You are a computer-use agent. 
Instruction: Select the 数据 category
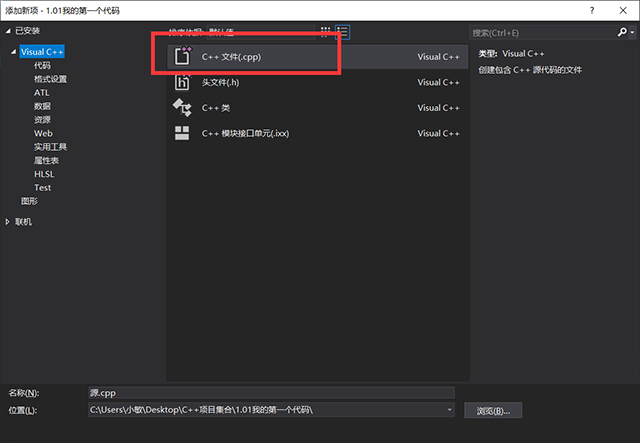[x=42, y=106]
